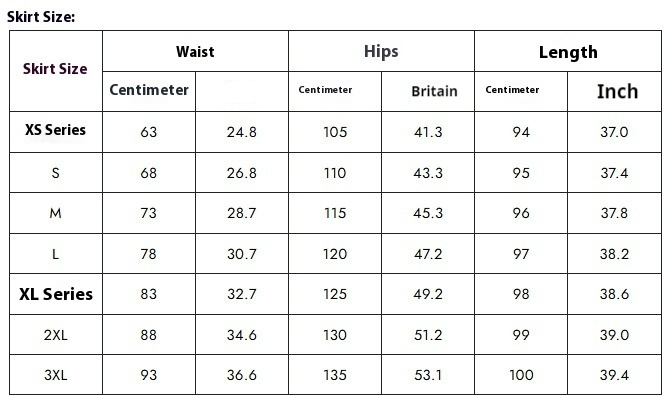Select the 26.8 waist inch cell
The height and width of the screenshot is (395, 669).
(x=241, y=173)
